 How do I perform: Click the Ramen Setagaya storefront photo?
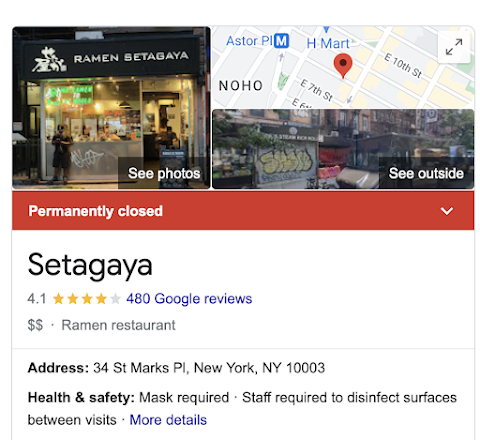(111, 108)
